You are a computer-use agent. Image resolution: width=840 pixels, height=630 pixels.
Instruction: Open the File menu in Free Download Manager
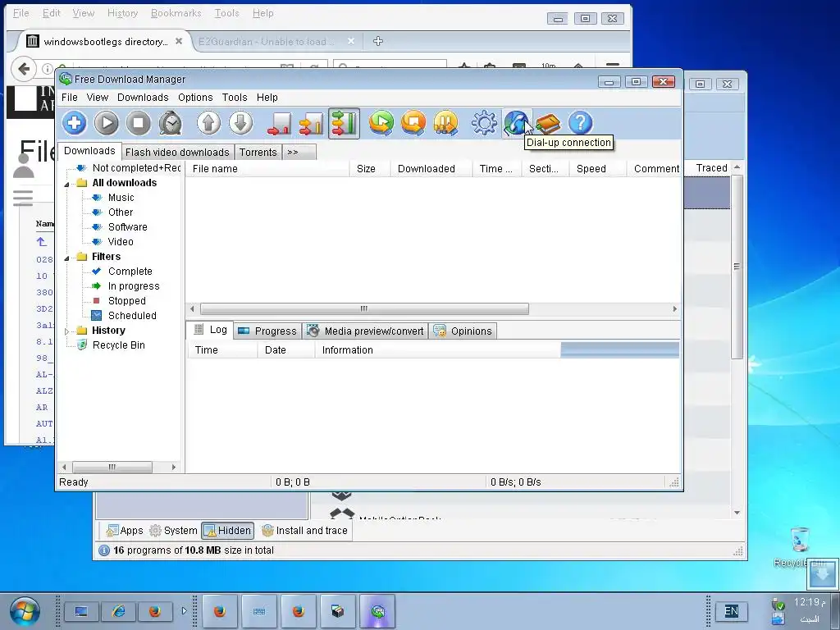coord(70,98)
